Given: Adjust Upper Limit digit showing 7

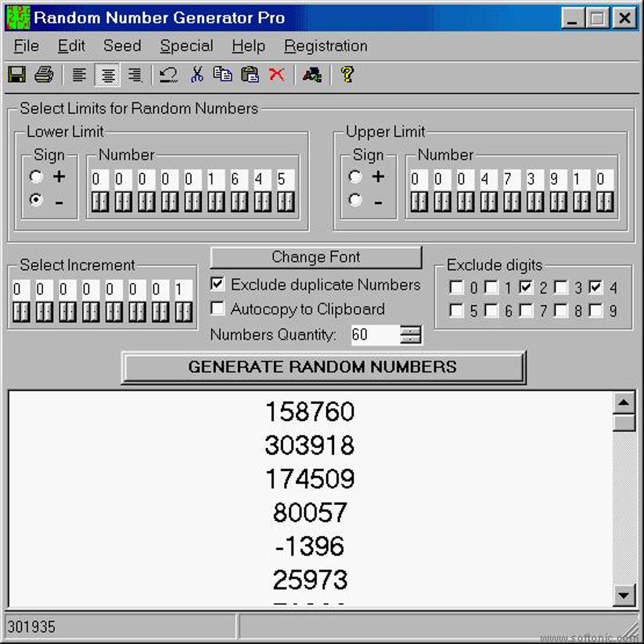Looking at the screenshot, I should tap(512, 201).
